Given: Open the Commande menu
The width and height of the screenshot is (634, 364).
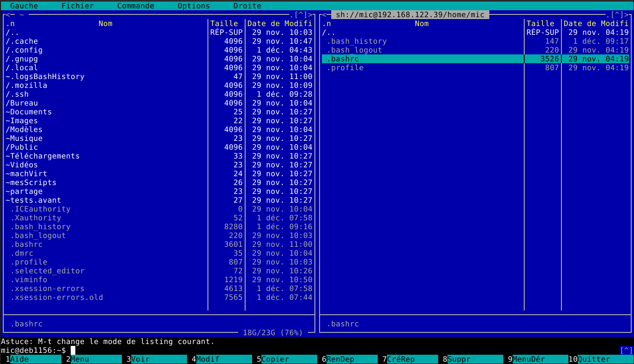Looking at the screenshot, I should point(136,6).
